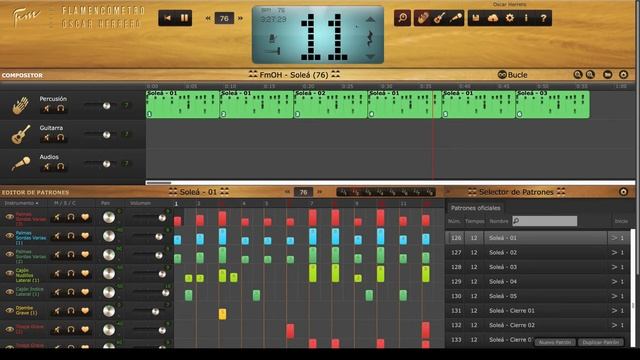Click the pattern name search field

pos(544,221)
